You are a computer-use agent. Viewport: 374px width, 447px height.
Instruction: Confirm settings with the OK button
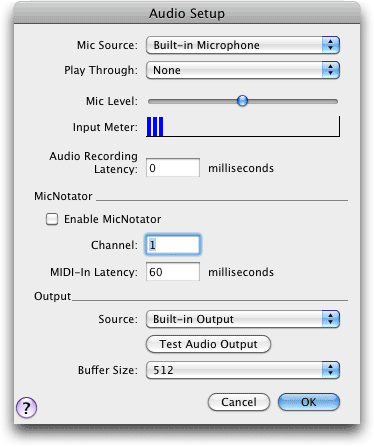(x=309, y=402)
